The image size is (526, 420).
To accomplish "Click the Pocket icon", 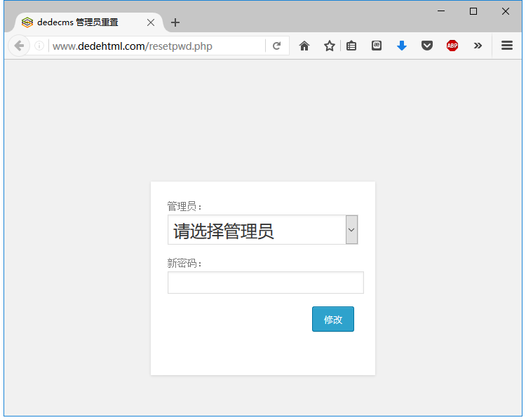I will (426, 46).
